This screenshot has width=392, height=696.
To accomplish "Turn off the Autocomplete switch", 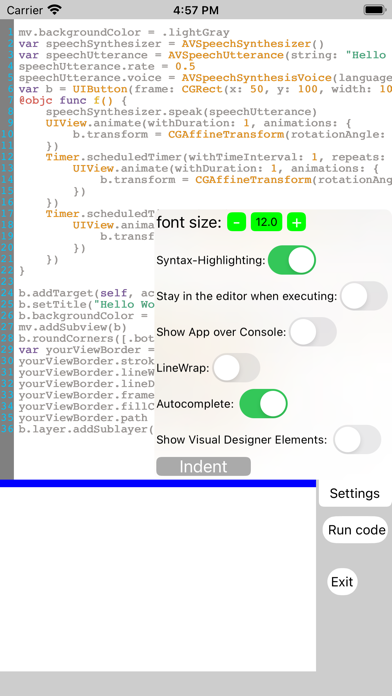I will 263,403.
